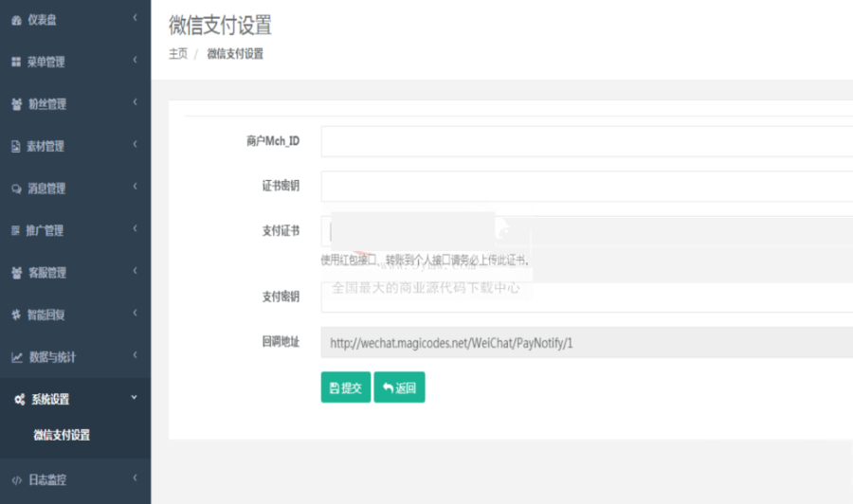Open the 客服管理 sidebar menu

75,273
